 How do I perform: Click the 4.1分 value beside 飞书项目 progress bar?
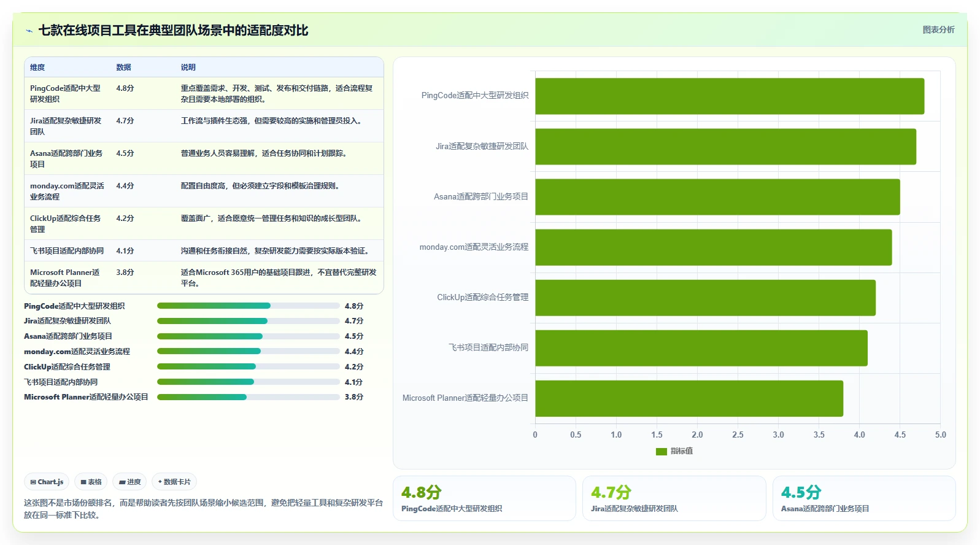pyautogui.click(x=354, y=382)
